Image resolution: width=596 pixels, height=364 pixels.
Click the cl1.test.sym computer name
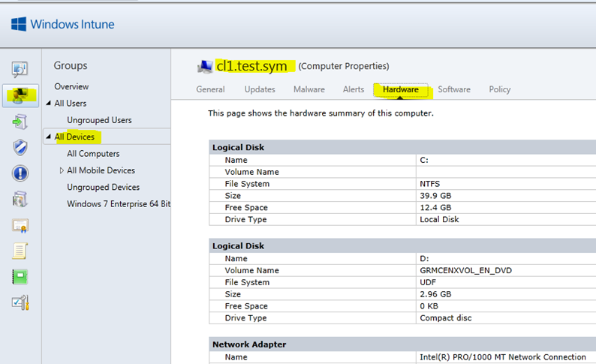click(251, 66)
